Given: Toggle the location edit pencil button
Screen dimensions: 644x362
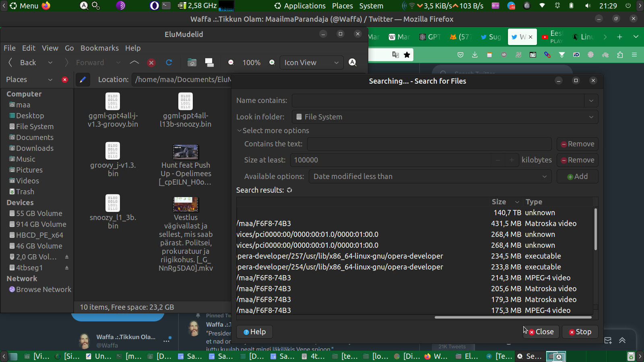Looking at the screenshot, I should pos(83,80).
